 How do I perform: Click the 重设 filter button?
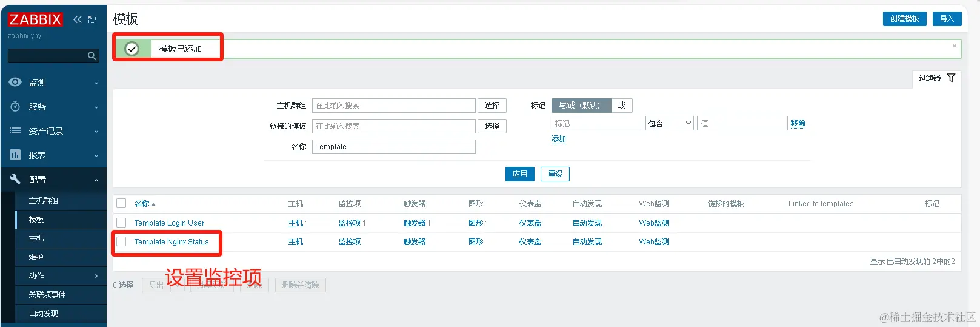pyautogui.click(x=555, y=174)
